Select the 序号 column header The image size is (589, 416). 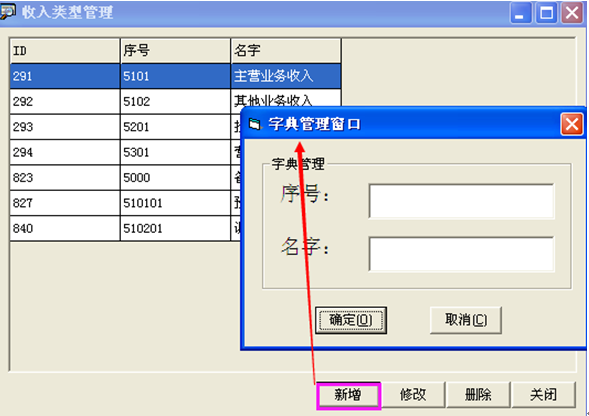pyautogui.click(x=175, y=51)
